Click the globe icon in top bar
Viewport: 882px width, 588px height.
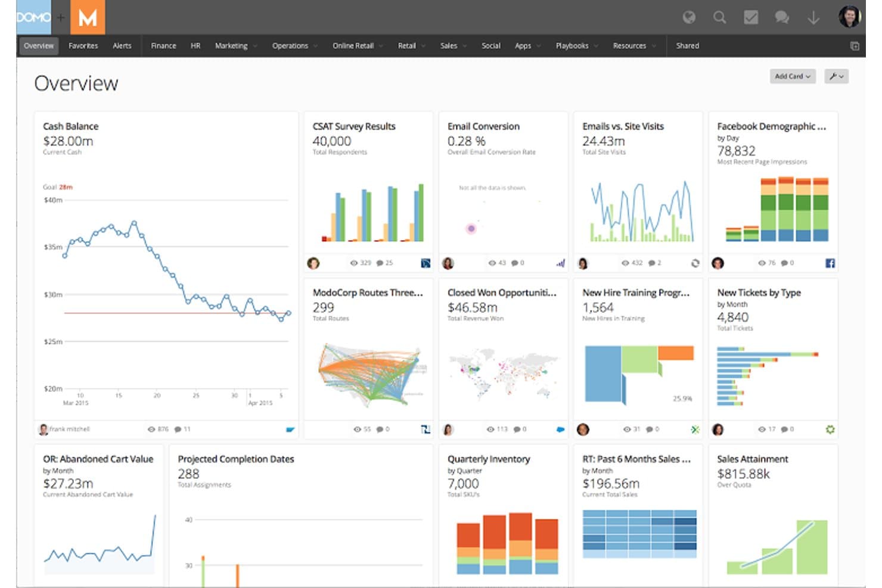pyautogui.click(x=689, y=17)
